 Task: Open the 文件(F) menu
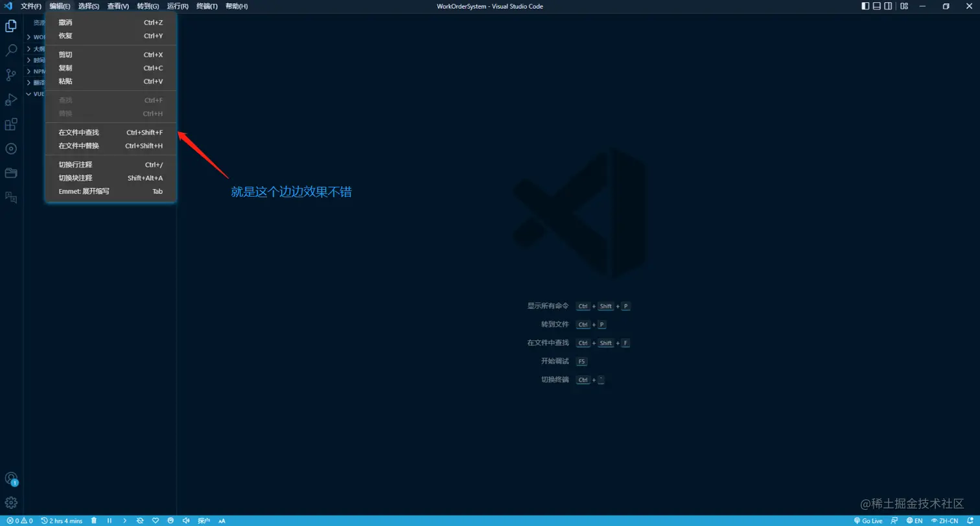coord(31,6)
